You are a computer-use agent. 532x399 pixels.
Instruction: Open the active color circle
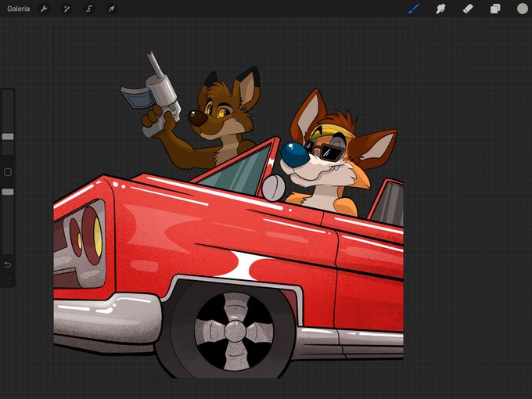point(522,9)
